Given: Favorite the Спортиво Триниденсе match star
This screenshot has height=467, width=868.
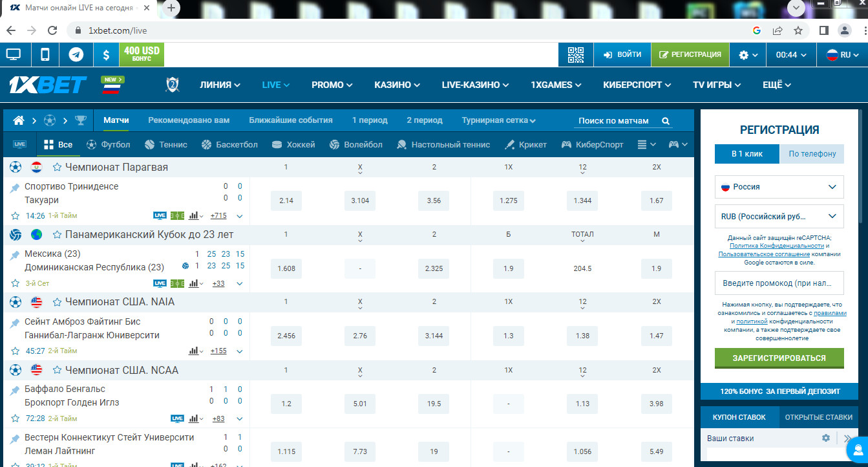Looking at the screenshot, I should click(x=15, y=216).
